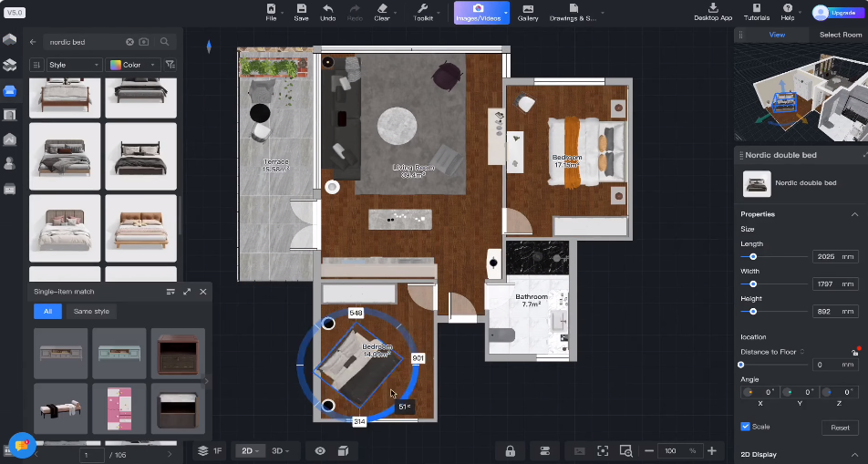Reset the bed properties with Reset
Viewport: 868px width, 464px height.
click(x=839, y=428)
